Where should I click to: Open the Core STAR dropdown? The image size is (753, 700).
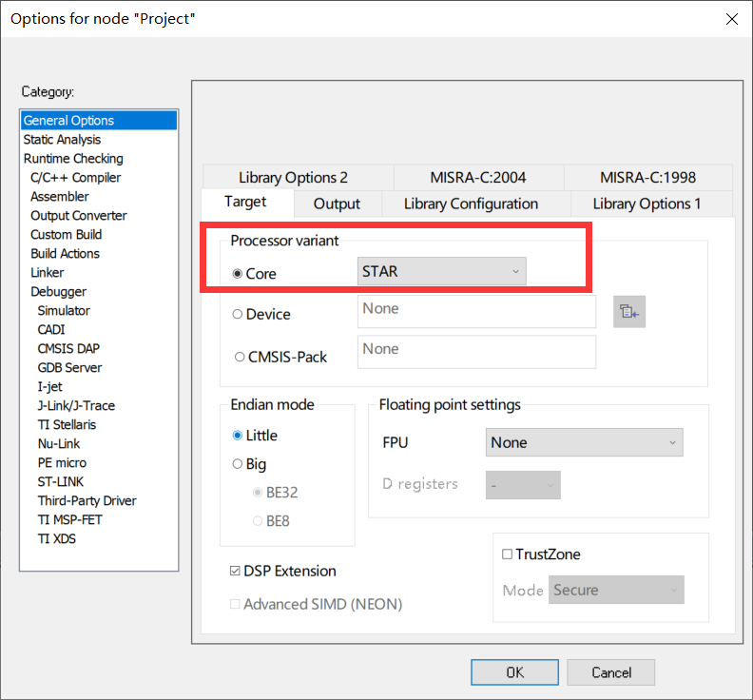441,272
